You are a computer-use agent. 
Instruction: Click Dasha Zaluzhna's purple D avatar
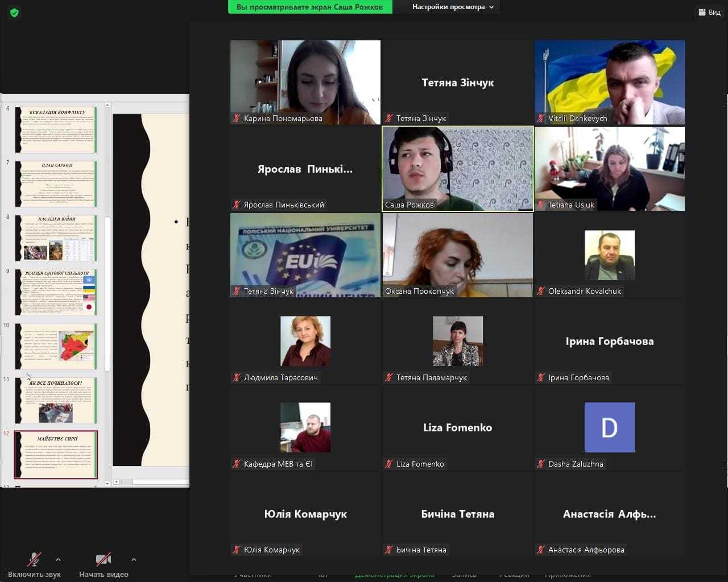tap(609, 427)
